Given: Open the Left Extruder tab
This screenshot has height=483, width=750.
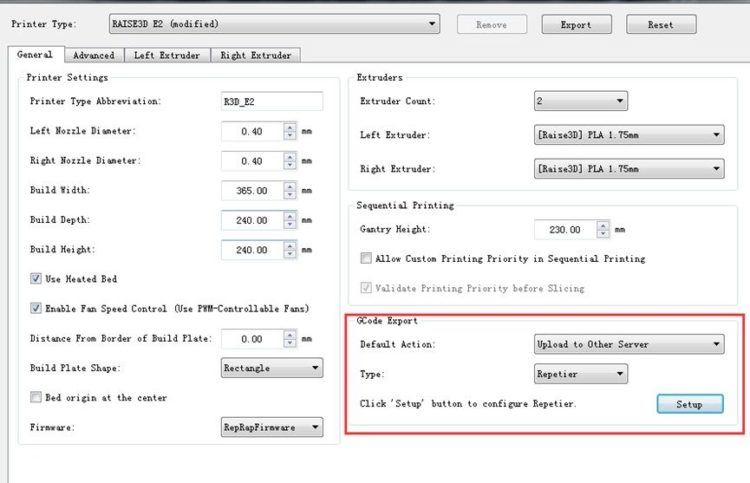Looking at the screenshot, I should click(x=167, y=55).
